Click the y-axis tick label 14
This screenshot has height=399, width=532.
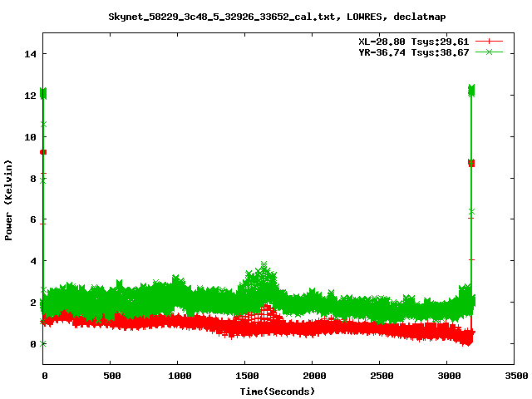tap(30, 54)
